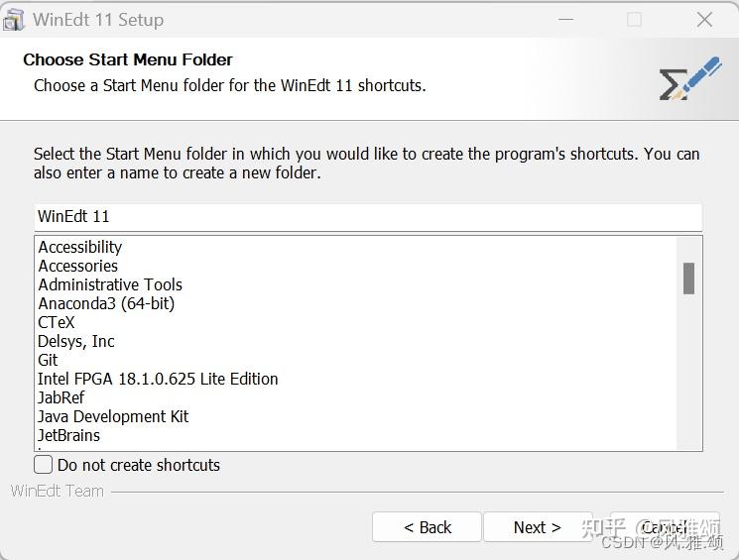Select JabRef in the folder list
The image size is (739, 560).
tap(62, 397)
